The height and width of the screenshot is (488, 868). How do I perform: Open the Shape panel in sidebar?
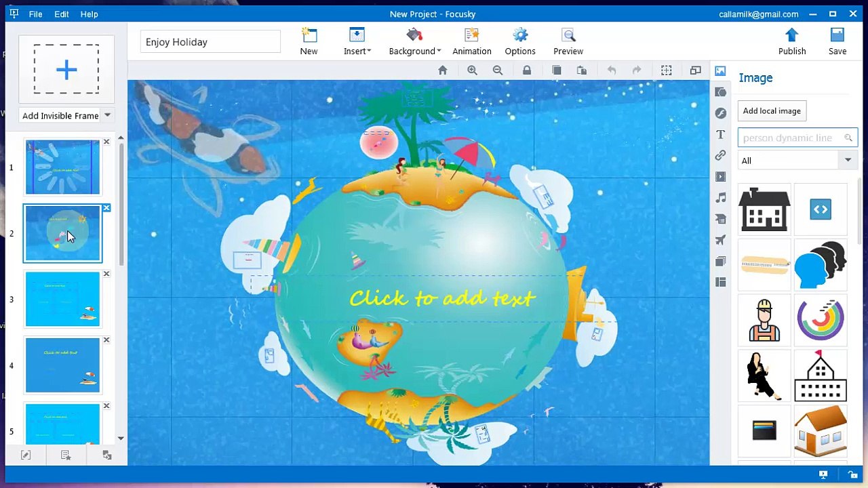(720, 92)
